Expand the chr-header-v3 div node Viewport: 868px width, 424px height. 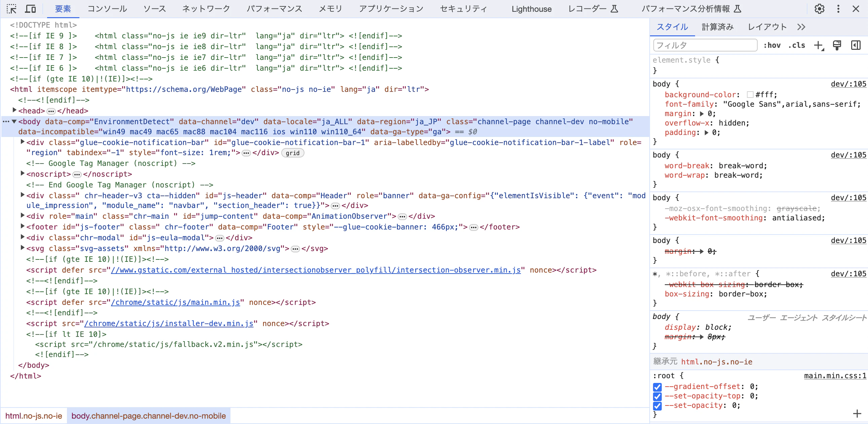[23, 195]
